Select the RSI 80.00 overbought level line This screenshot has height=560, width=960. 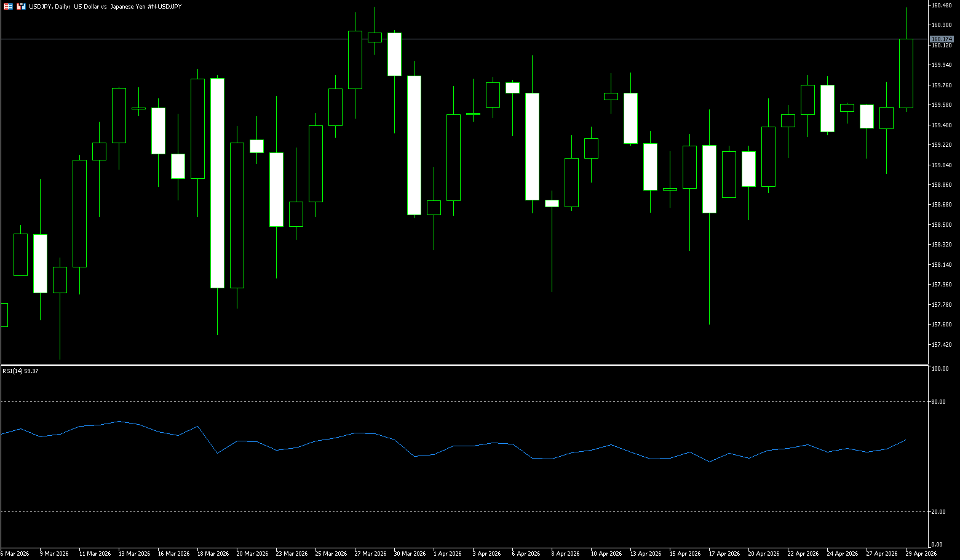461,401
